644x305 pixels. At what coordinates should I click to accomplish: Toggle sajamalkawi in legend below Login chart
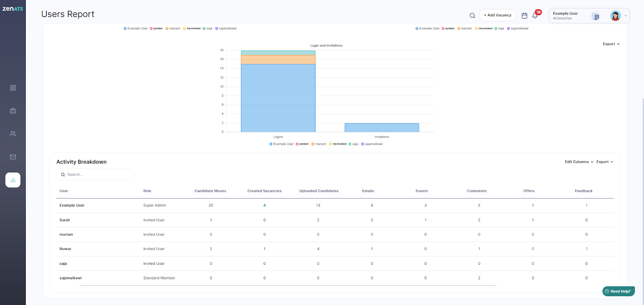click(372, 144)
